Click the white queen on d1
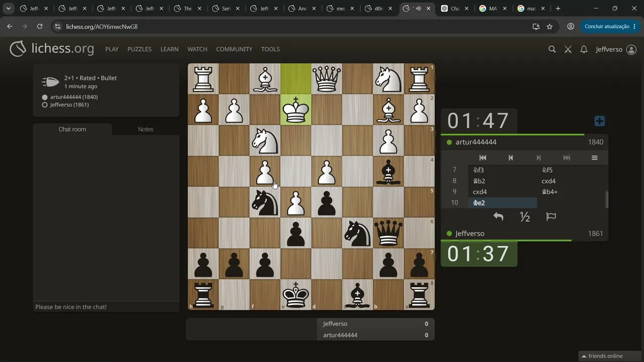This screenshot has width=644, height=362. coord(327,79)
